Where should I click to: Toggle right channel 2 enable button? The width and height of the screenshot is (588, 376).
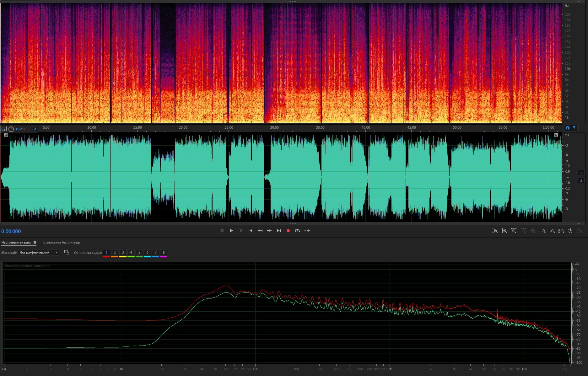pyautogui.click(x=581, y=180)
